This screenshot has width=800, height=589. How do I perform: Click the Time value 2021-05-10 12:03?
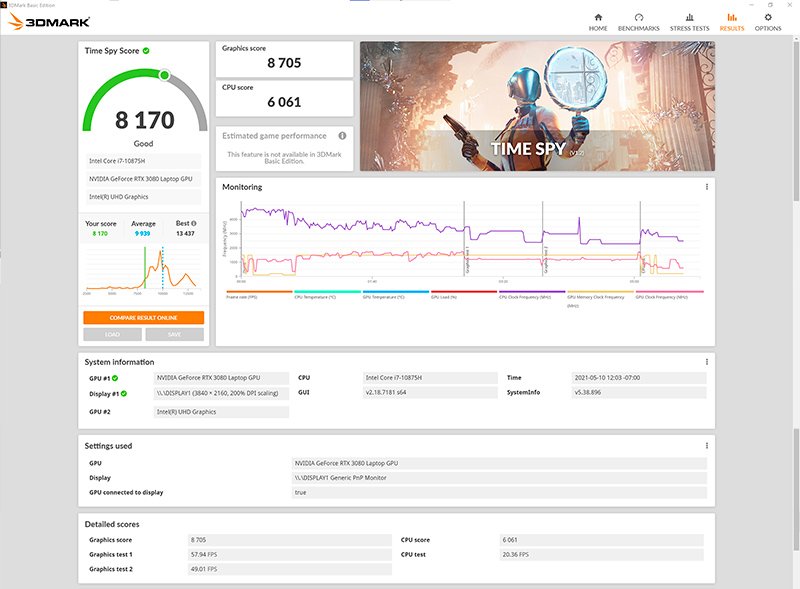pyautogui.click(x=639, y=378)
